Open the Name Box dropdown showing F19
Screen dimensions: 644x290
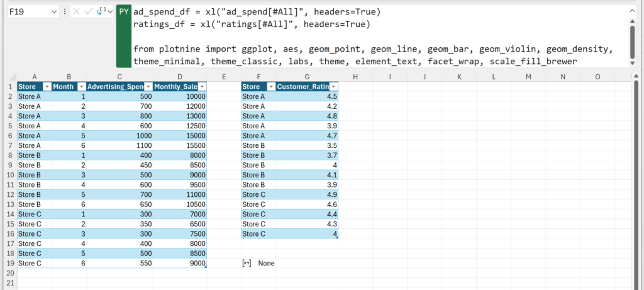click(53, 11)
